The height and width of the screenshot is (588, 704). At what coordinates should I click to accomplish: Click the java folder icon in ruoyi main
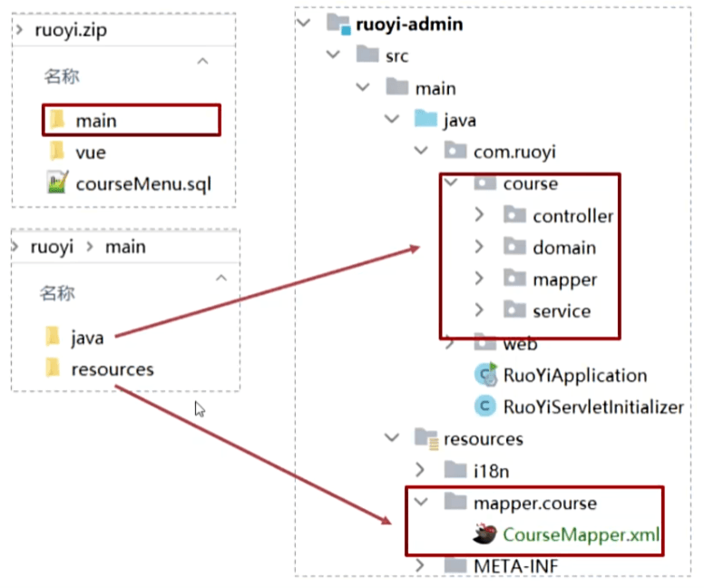53,337
